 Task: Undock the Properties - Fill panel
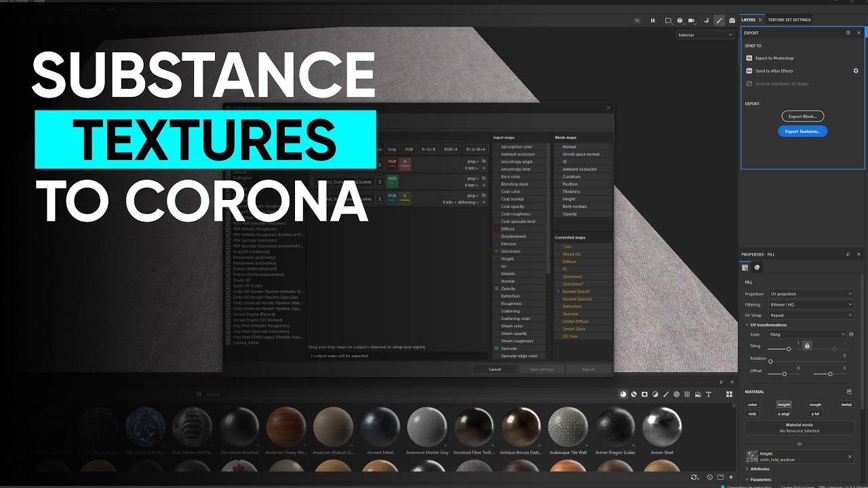click(x=848, y=254)
